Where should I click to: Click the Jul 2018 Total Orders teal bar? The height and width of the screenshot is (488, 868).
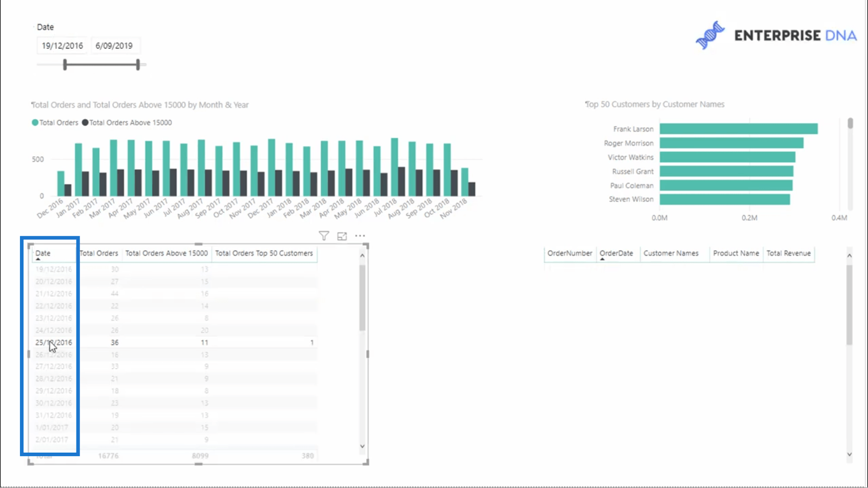tap(394, 167)
